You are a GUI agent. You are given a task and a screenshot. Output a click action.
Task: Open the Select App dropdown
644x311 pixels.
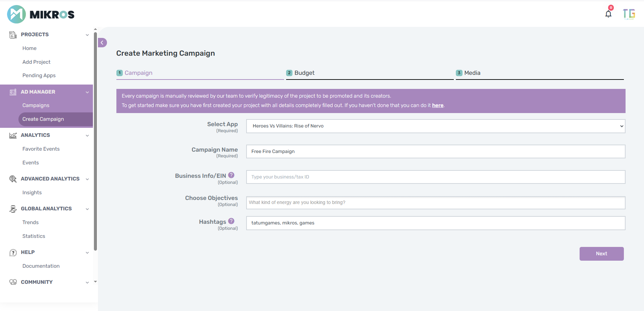click(x=435, y=126)
